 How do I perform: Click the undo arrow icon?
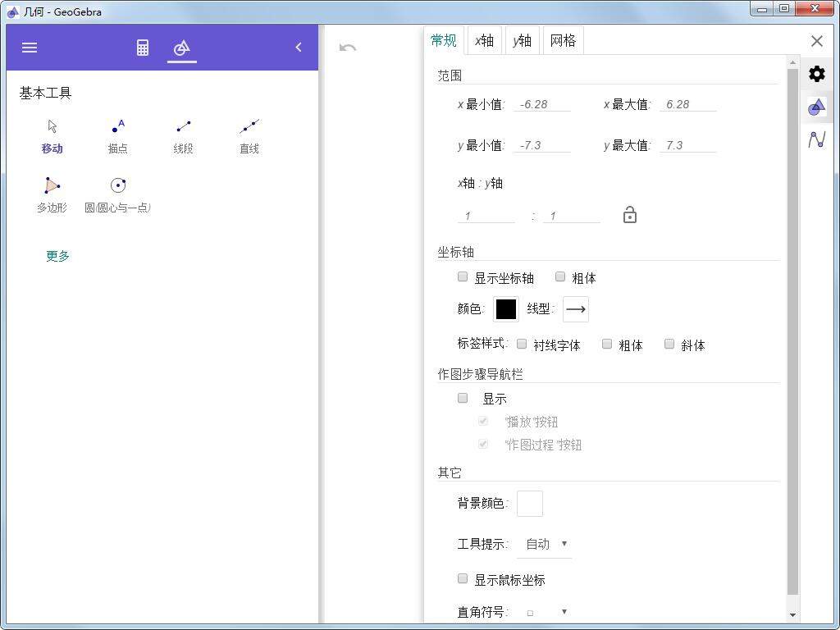pyautogui.click(x=348, y=48)
